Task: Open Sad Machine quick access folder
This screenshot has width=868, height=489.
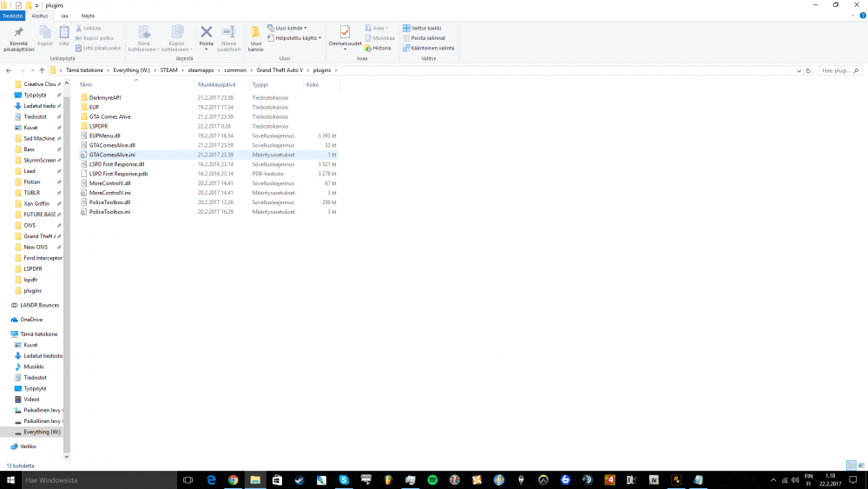Action: [x=37, y=138]
